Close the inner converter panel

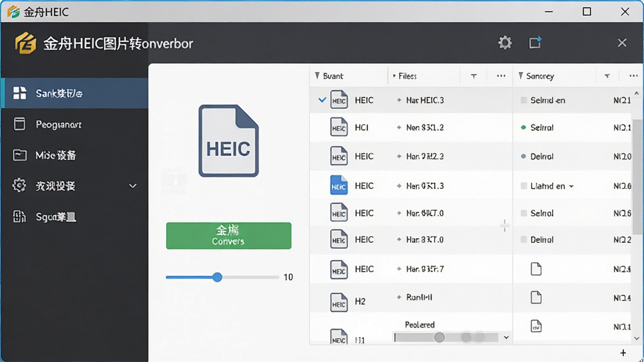(622, 43)
